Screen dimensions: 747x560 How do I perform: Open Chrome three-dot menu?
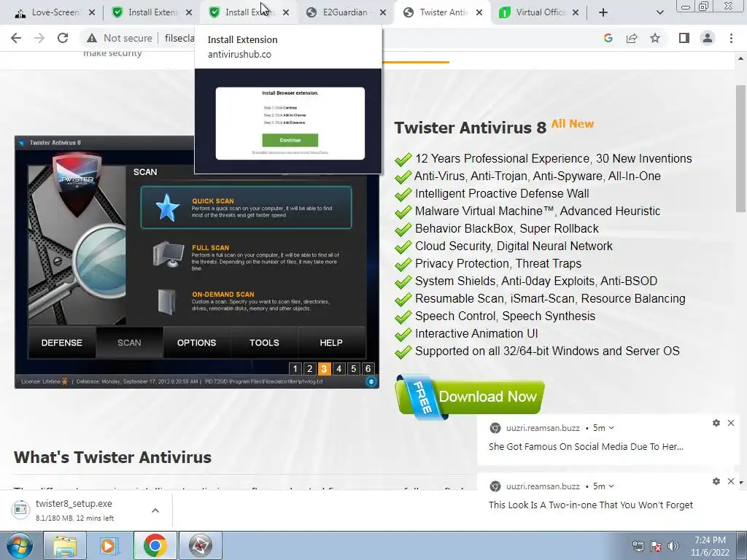point(731,38)
